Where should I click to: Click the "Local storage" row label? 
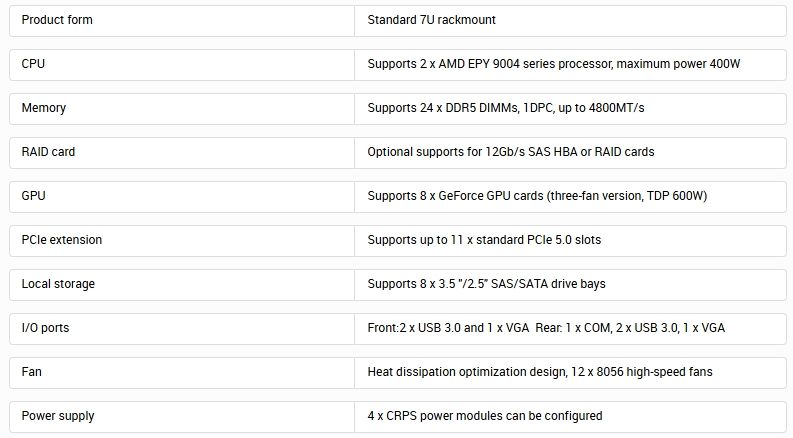58,284
